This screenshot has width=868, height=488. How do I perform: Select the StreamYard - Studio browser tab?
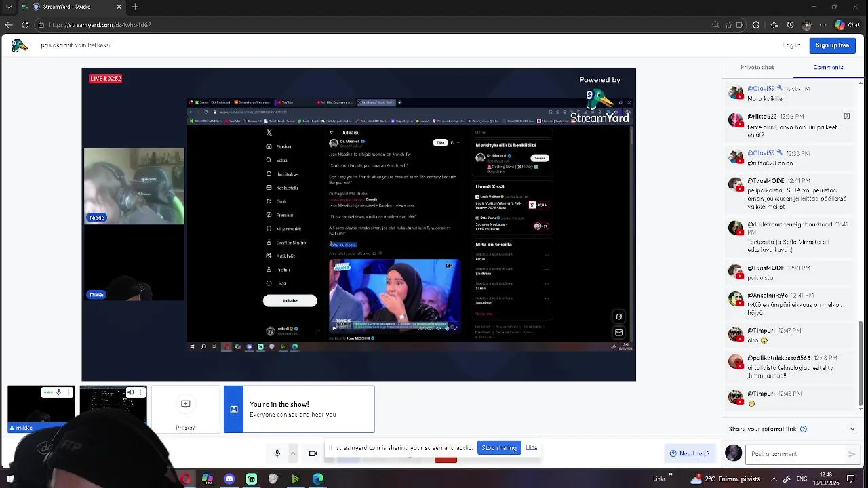pos(71,7)
